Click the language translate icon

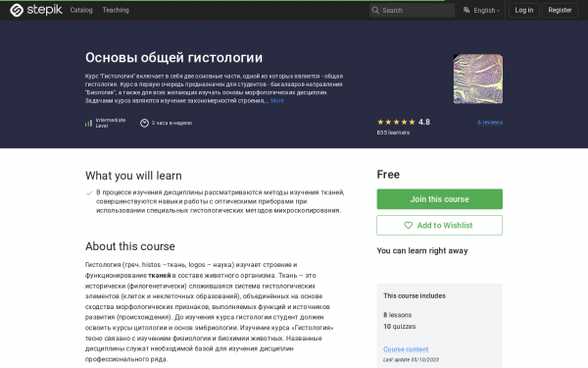pos(466,10)
